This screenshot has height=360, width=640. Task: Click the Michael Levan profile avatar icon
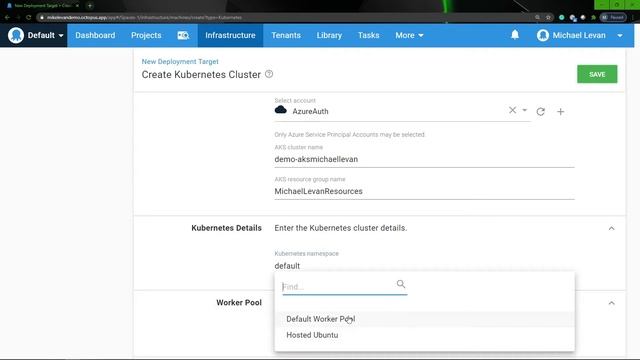point(542,35)
